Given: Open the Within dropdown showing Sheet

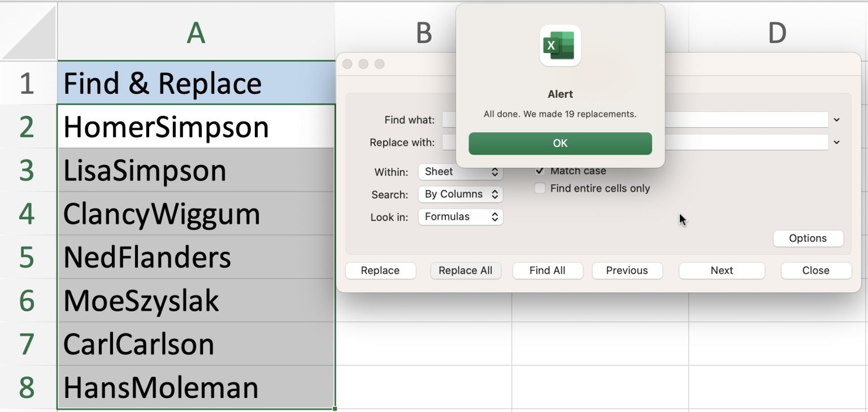Looking at the screenshot, I should coord(460,172).
